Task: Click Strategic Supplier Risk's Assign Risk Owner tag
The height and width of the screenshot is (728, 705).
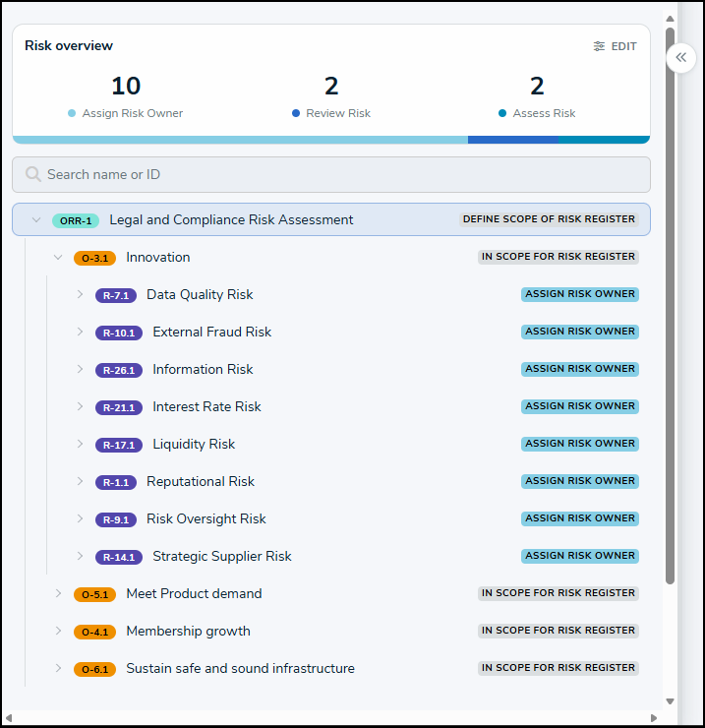Action: pos(580,556)
